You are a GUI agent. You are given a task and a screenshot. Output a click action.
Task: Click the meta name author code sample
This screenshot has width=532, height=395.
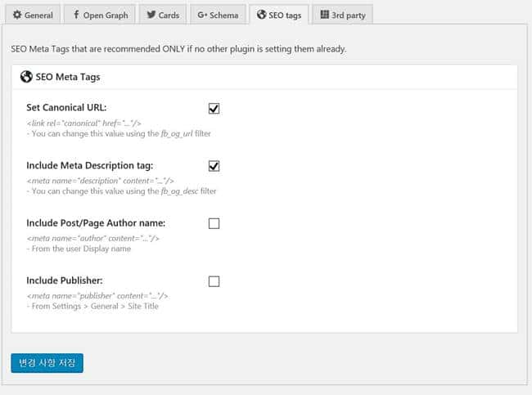[93, 238]
